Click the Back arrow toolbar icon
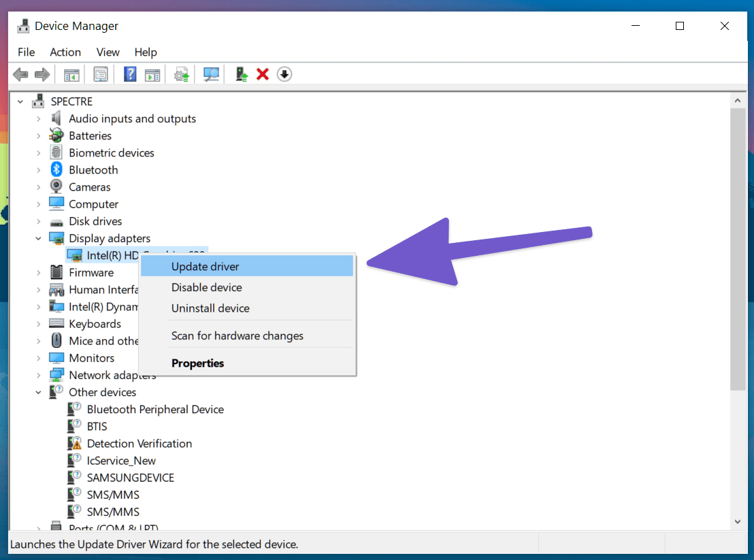Image resolution: width=754 pixels, height=560 pixels. pos(20,74)
